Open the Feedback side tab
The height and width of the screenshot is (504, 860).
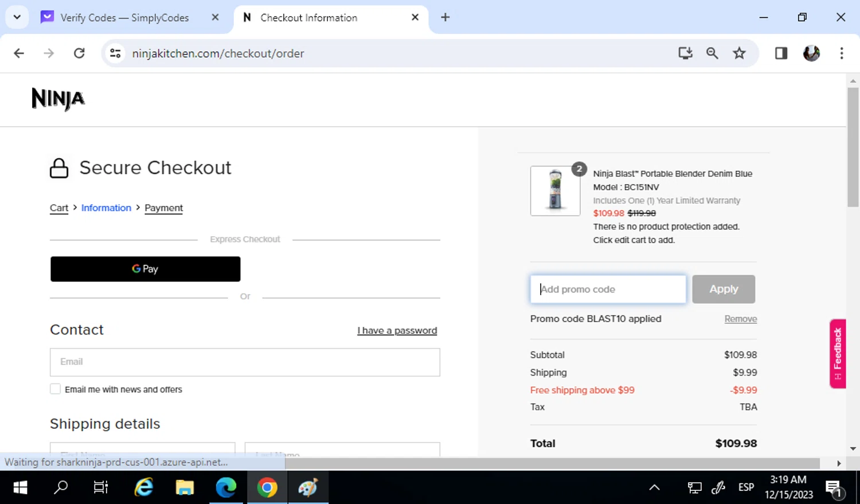pyautogui.click(x=838, y=354)
